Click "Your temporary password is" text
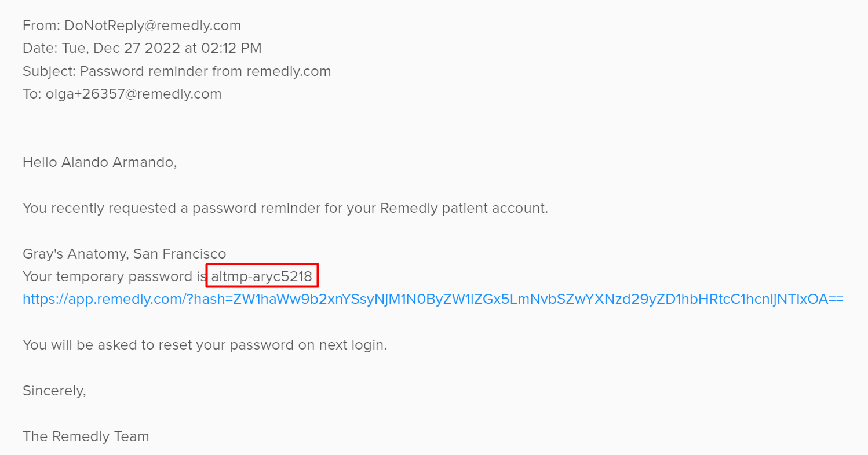 [x=114, y=276]
